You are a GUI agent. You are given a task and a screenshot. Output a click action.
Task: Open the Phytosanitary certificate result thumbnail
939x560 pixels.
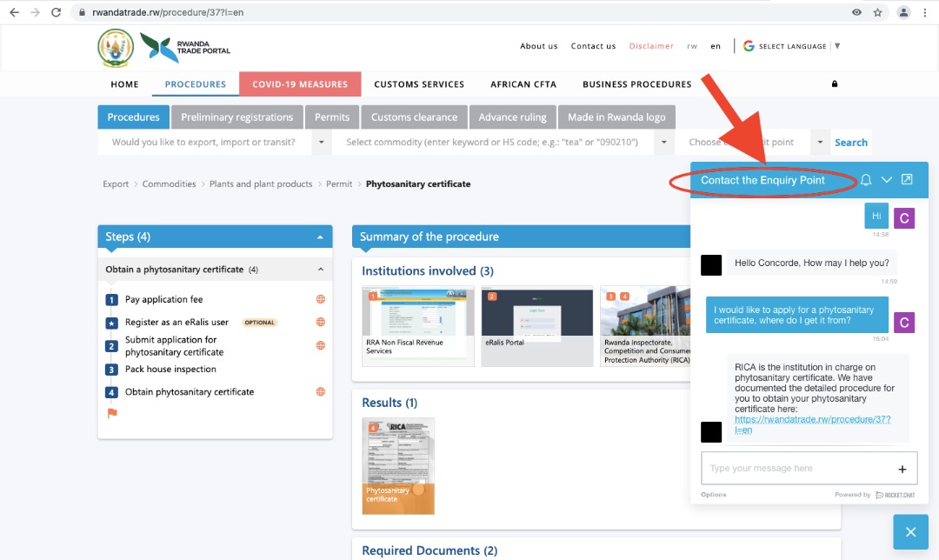tap(398, 466)
